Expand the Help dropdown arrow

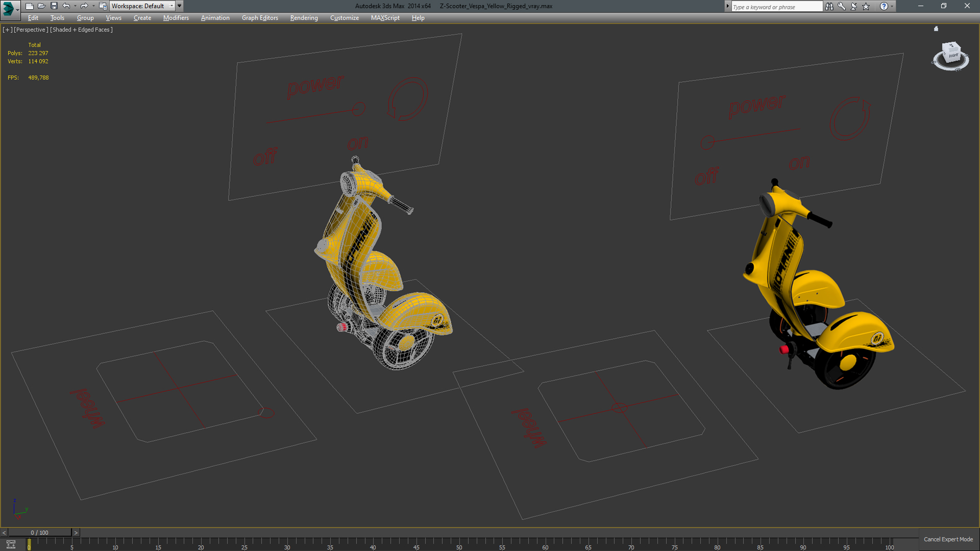click(892, 6)
